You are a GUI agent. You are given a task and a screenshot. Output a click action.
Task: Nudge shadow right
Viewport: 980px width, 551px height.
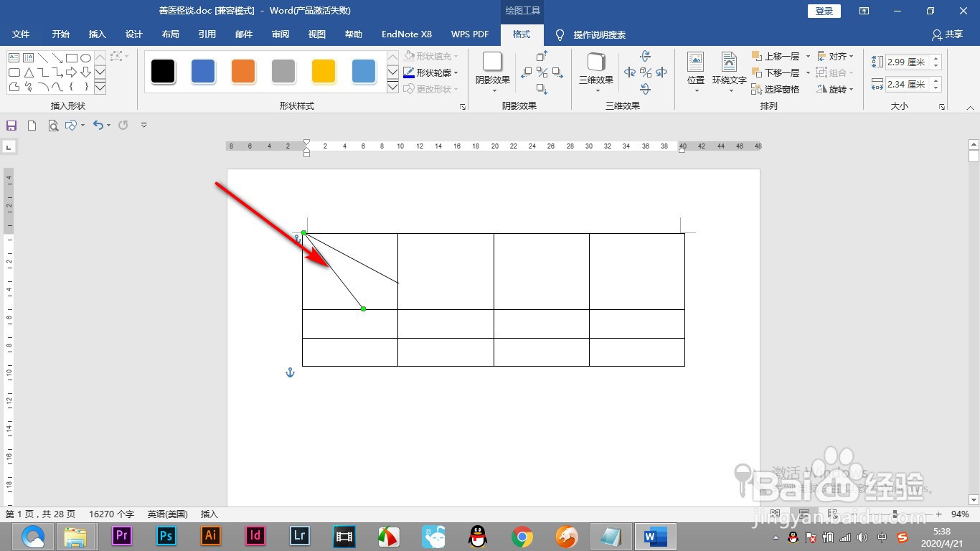click(557, 72)
